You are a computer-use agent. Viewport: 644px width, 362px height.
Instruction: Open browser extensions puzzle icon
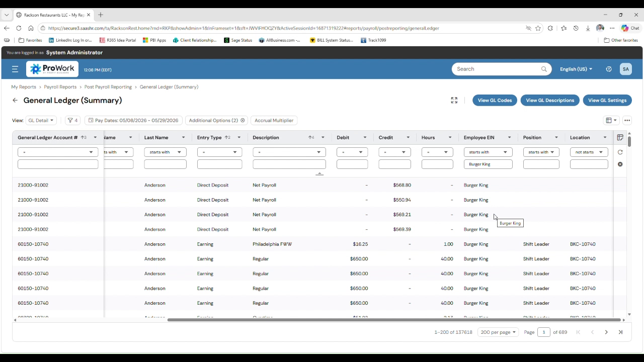point(550,28)
